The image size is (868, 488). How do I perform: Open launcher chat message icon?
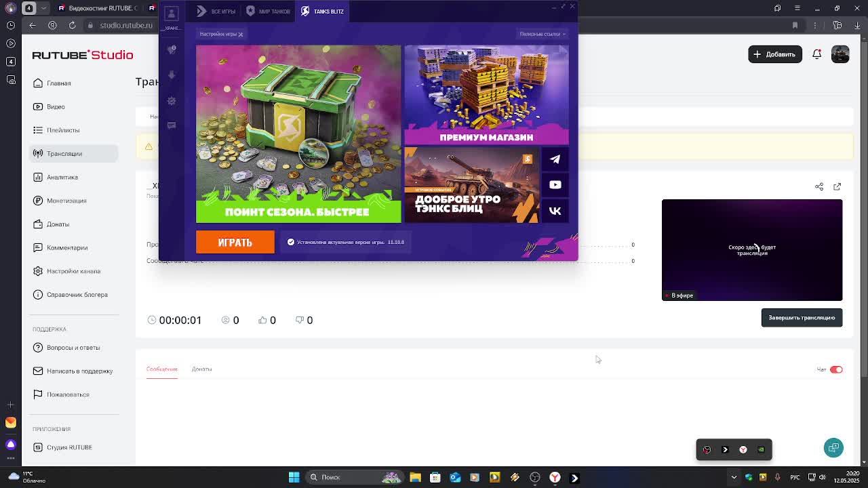(172, 125)
